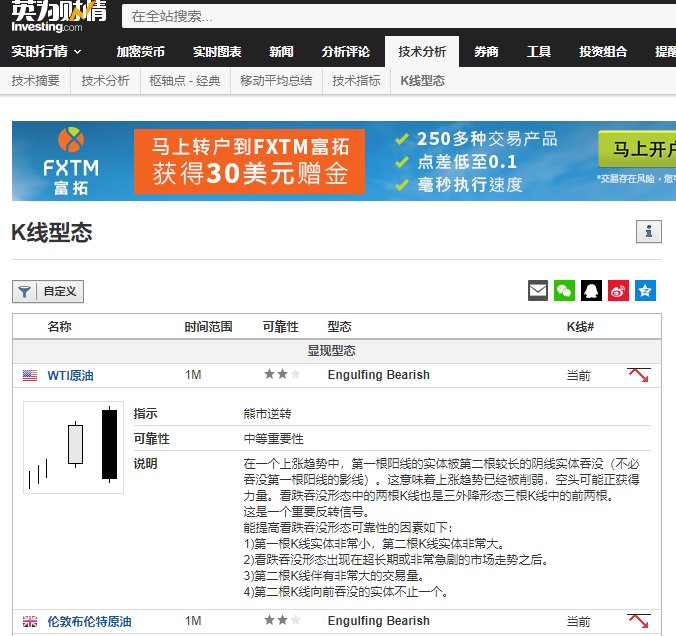Open the 新闻 menu

281,52
